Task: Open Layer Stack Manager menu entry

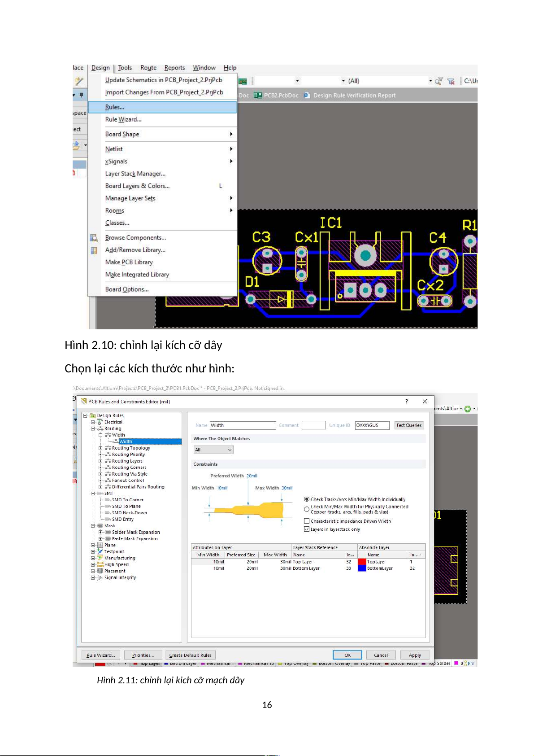Action: pos(135,174)
